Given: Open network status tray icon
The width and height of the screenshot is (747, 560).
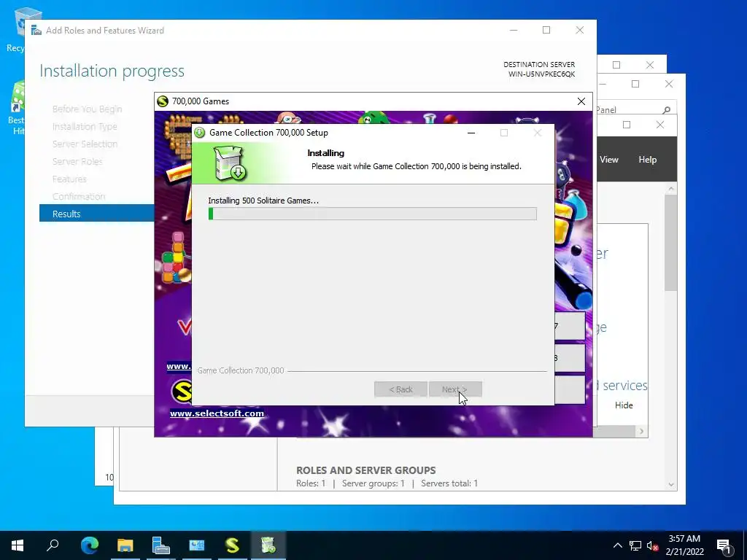Looking at the screenshot, I should (x=635, y=545).
